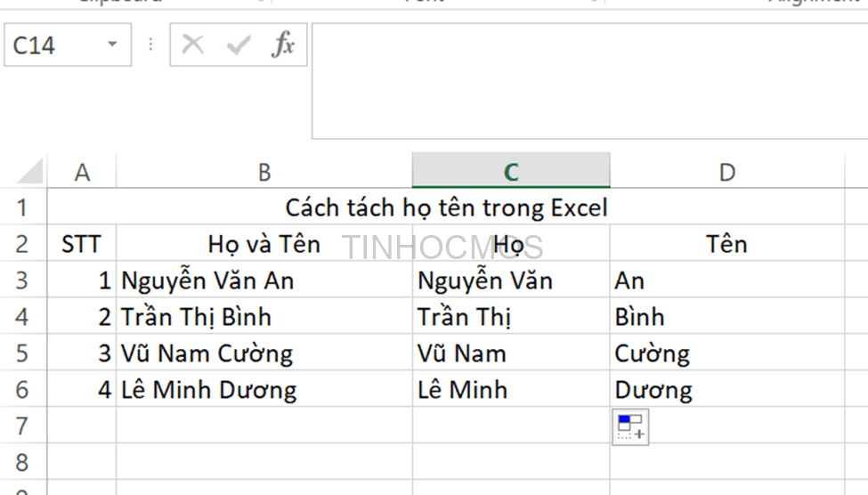868x495 pixels.
Task: Click cell 'Lê Minh' in Họ column
Action: coord(512,389)
